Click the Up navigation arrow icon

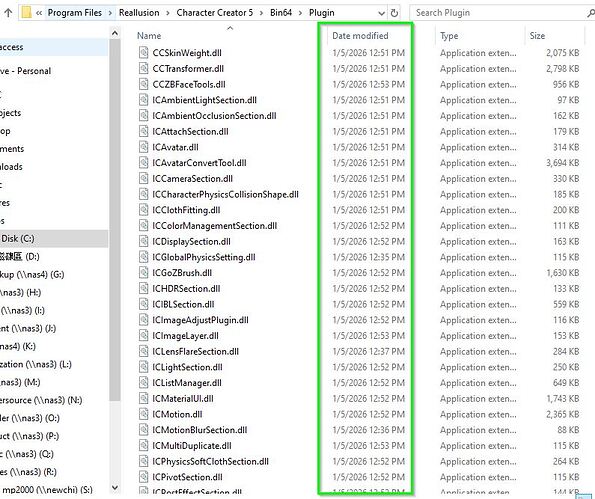tap(8, 13)
